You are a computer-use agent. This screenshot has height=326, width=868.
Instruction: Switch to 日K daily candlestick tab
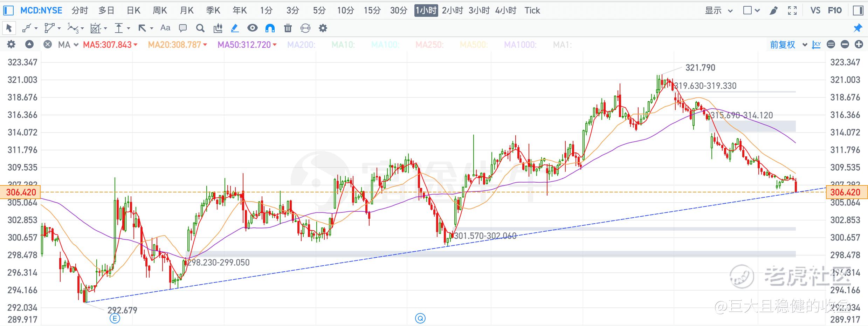133,11
